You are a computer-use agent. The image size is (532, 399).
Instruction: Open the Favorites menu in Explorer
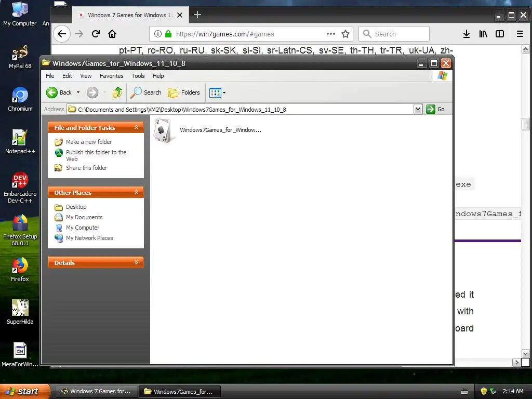click(111, 76)
